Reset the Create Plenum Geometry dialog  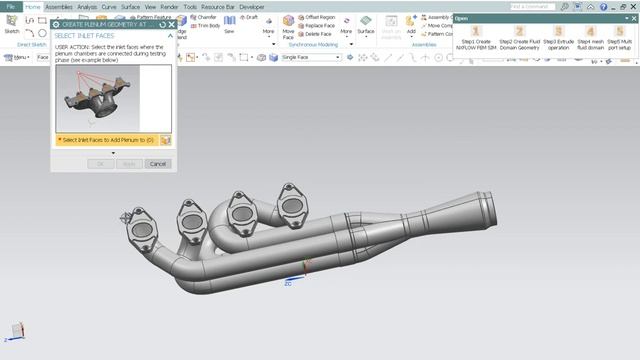tap(162, 24)
